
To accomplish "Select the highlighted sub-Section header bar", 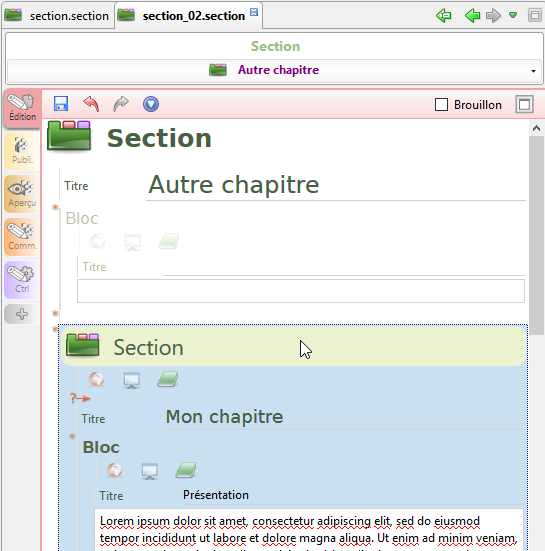I will [294, 346].
